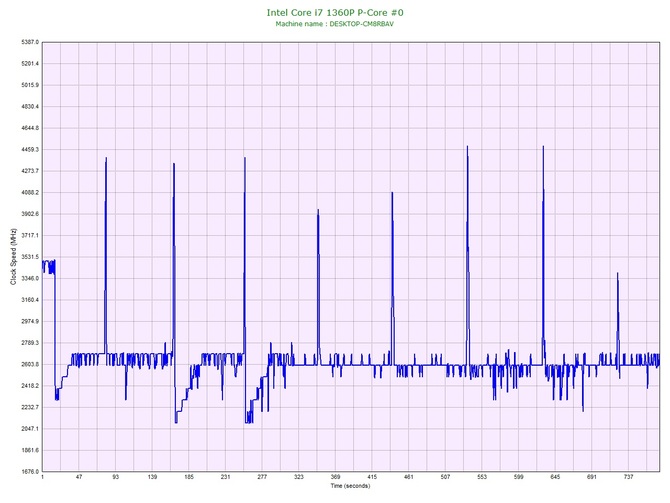Select the 5015.9 y-axis value
The height and width of the screenshot is (503, 670).
tap(30, 85)
